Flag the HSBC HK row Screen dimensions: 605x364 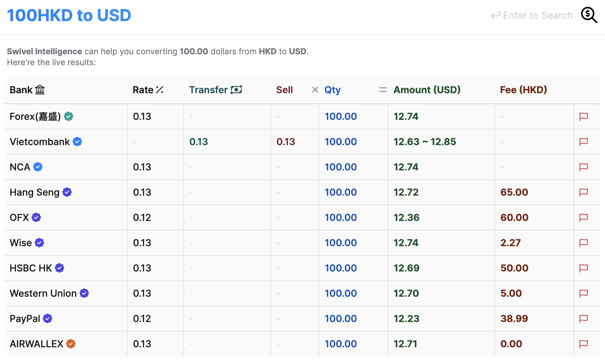click(x=583, y=268)
